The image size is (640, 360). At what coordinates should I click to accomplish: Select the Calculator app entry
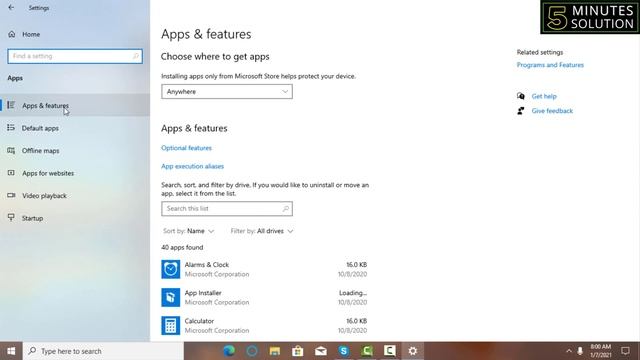(x=264, y=326)
